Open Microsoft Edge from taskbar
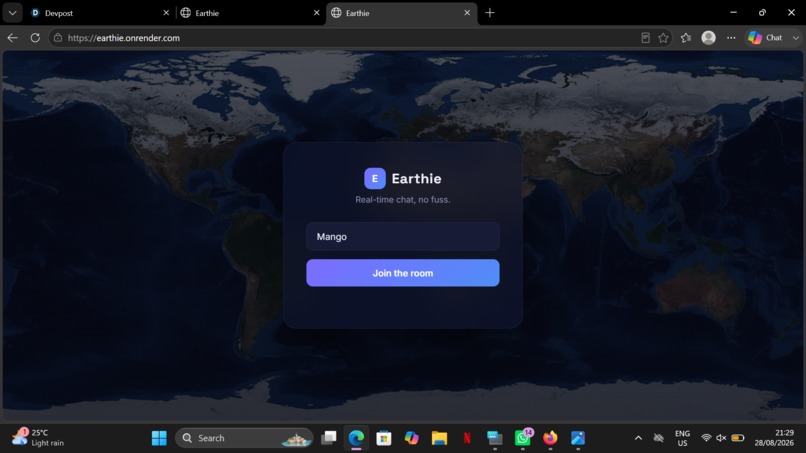This screenshot has height=453, width=806. tap(356, 438)
